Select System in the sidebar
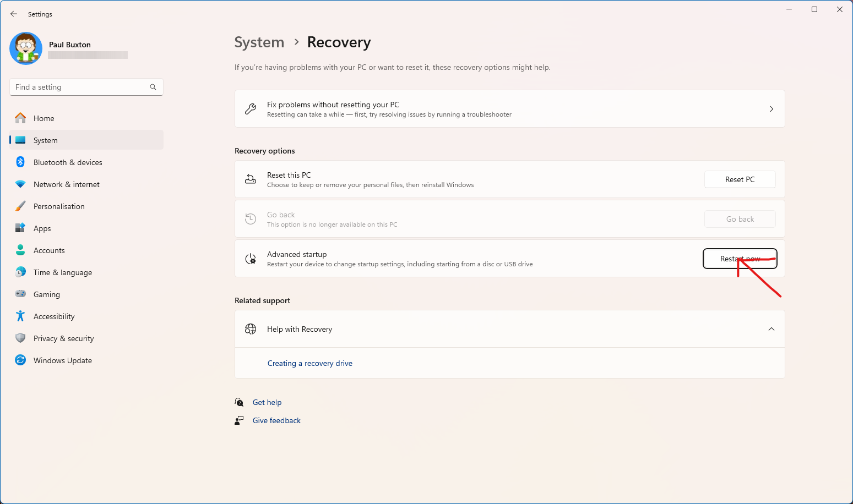Image resolution: width=853 pixels, height=504 pixels. (86, 140)
